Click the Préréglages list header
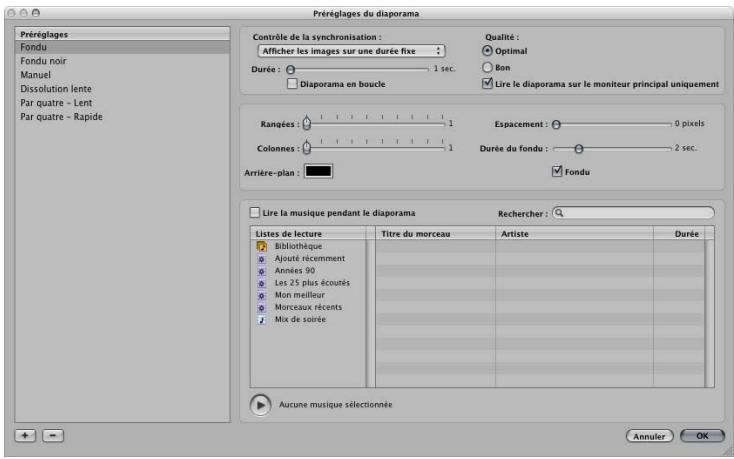Screen dimensions: 734x459 click(123, 34)
